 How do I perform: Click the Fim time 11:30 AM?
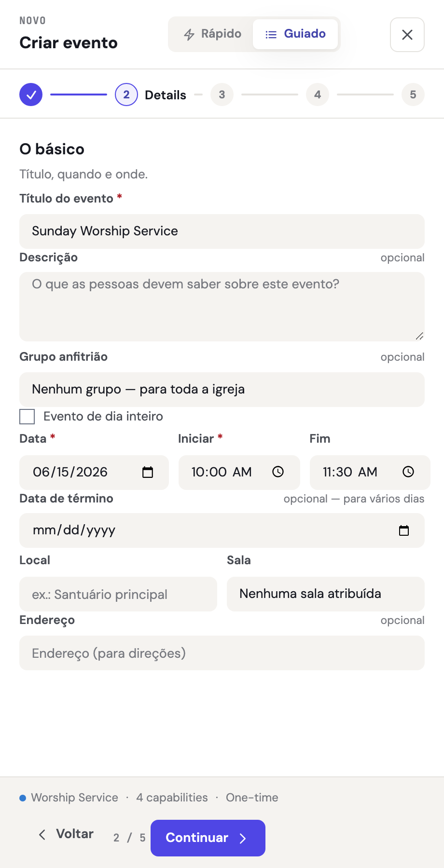pyautogui.click(x=370, y=473)
